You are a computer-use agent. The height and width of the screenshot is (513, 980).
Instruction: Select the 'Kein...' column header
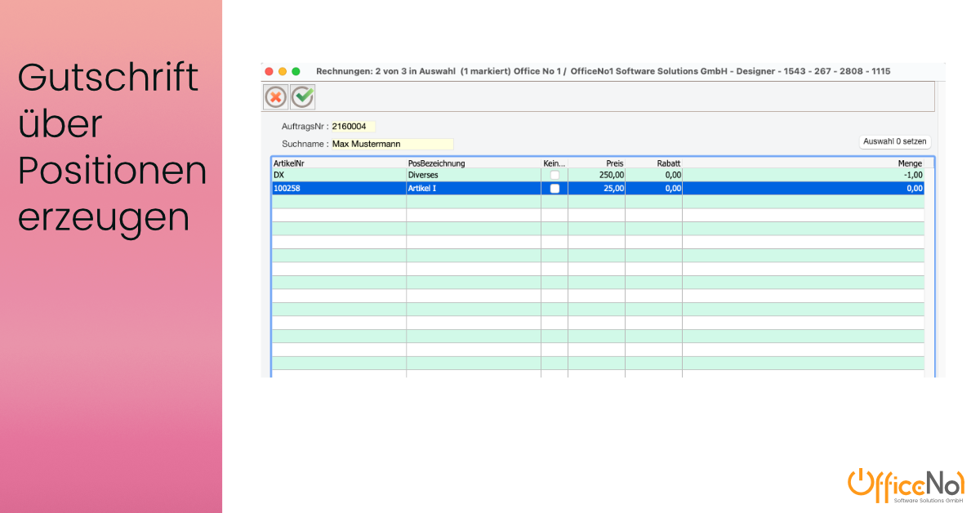(x=554, y=163)
